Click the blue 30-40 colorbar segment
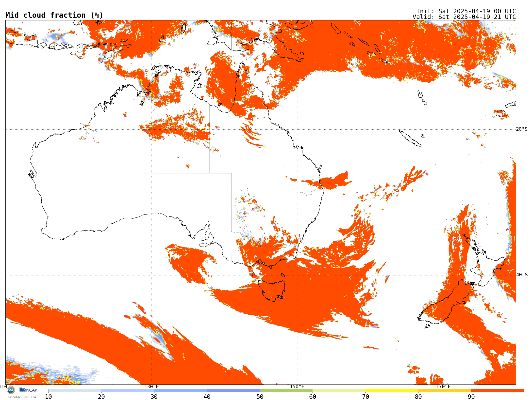The height and width of the screenshot is (400, 532). [181, 391]
